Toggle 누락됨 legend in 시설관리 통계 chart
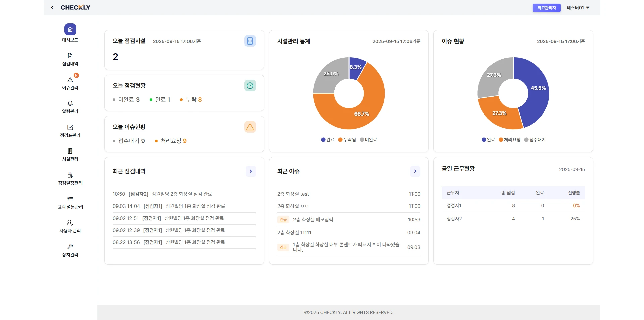 (x=347, y=140)
